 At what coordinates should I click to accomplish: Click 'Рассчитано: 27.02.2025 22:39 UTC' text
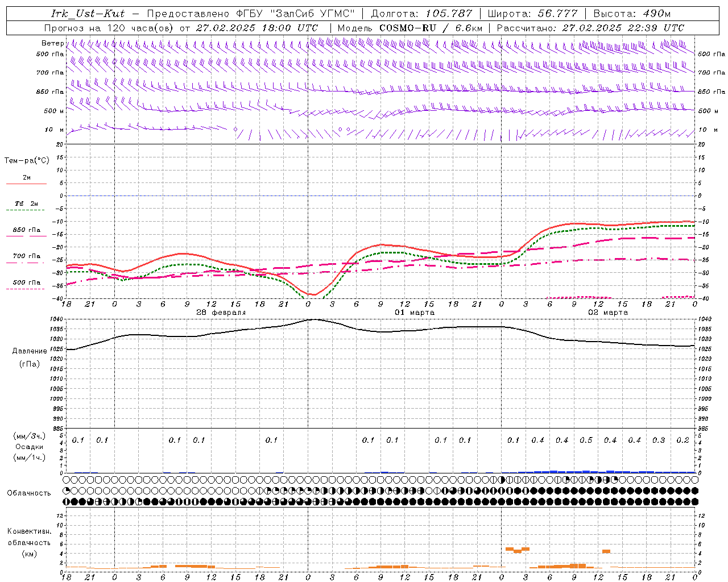click(590, 27)
